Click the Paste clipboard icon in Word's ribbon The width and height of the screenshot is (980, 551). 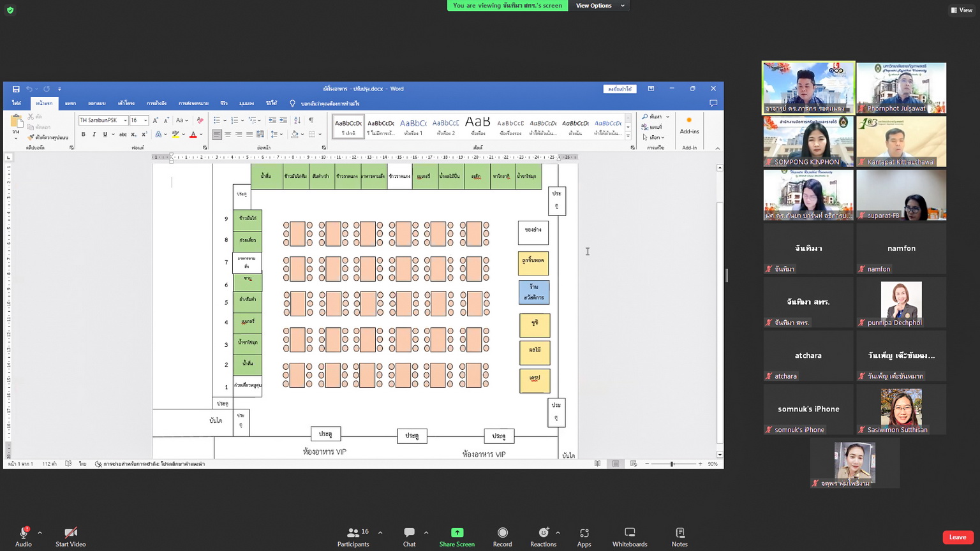click(x=16, y=121)
